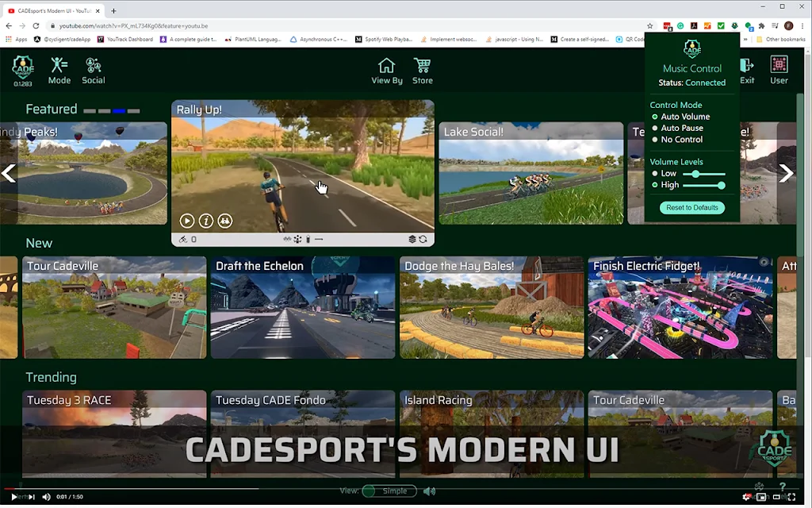The width and height of the screenshot is (812, 508).
Task: Toggle the Simple view switch
Action: pyautogui.click(x=389, y=491)
